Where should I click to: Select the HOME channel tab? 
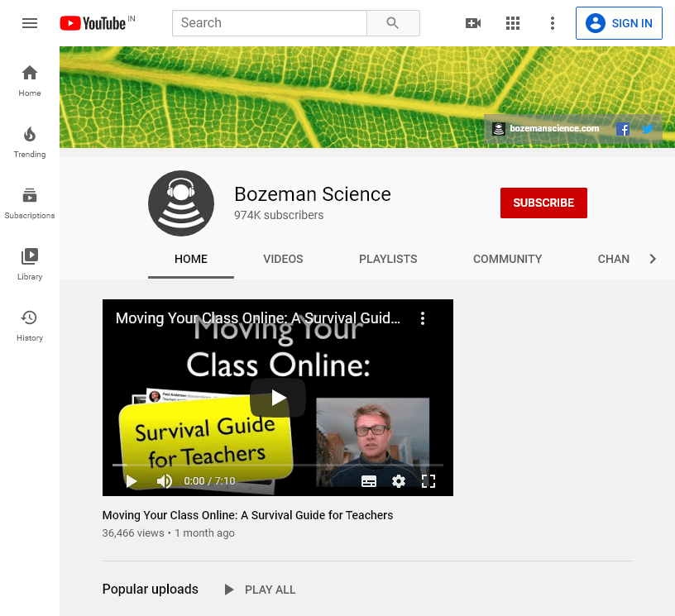click(x=191, y=259)
